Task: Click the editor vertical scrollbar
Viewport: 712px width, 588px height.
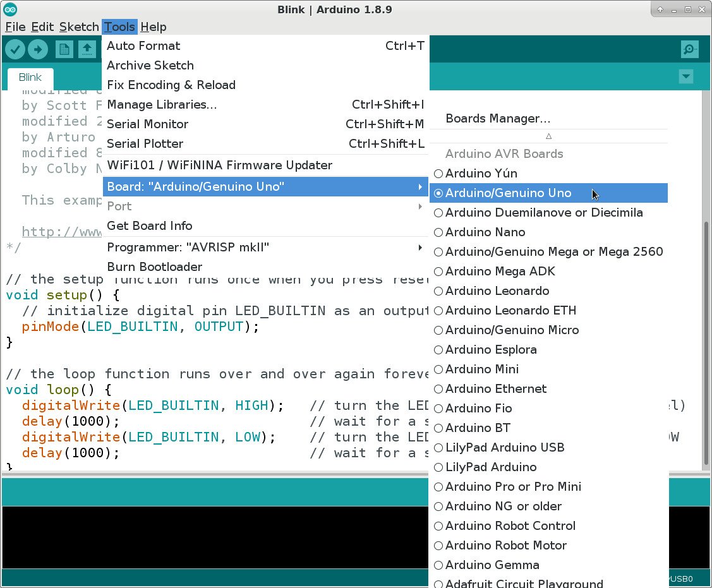Action: pyautogui.click(x=706, y=344)
